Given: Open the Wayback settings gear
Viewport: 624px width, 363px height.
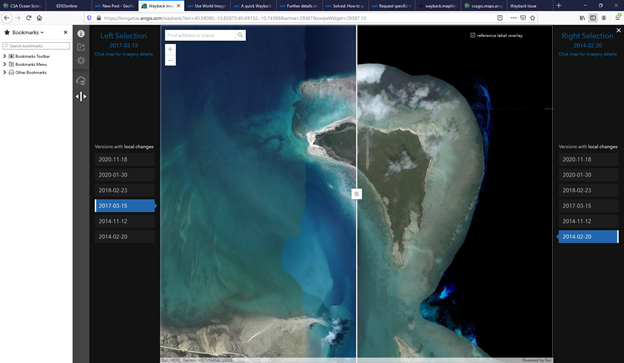Looking at the screenshot, I should pyautogui.click(x=81, y=60).
